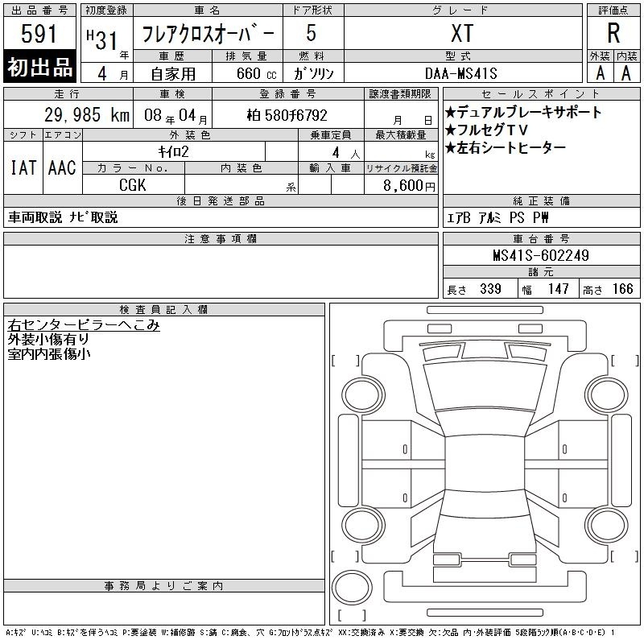Click the underlined 右センターピラーへこみ note

click(84, 325)
